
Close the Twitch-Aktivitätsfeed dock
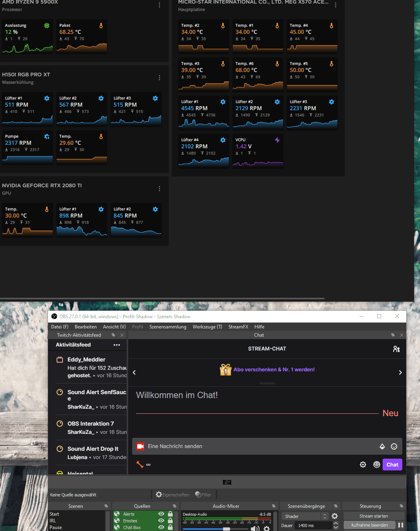pyautogui.click(x=122, y=335)
